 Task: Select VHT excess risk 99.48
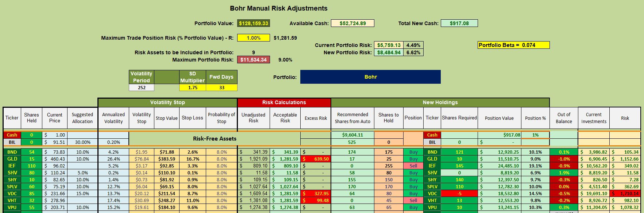(316, 200)
